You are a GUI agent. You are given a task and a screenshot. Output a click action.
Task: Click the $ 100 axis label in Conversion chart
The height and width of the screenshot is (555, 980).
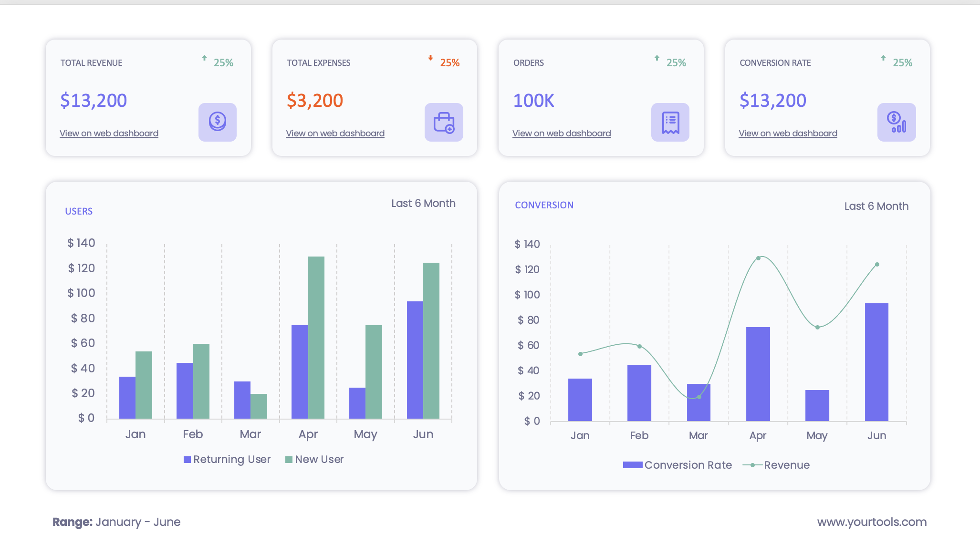tap(527, 295)
